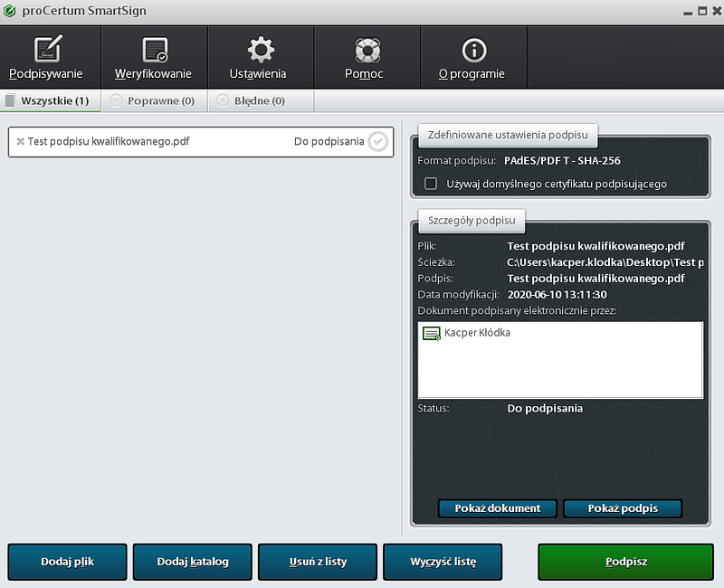724x588 pixels.
Task: Select Test podpisu kwalifikowanego.pdf in the file list
Action: click(201, 142)
